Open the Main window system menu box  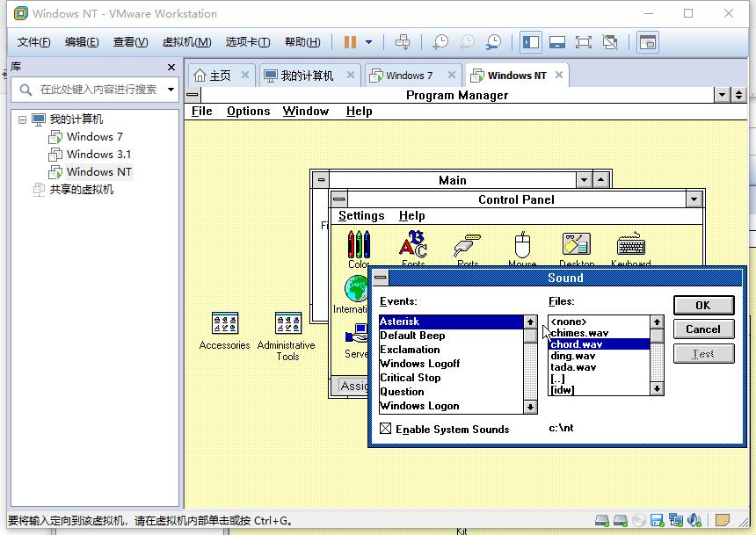(321, 180)
